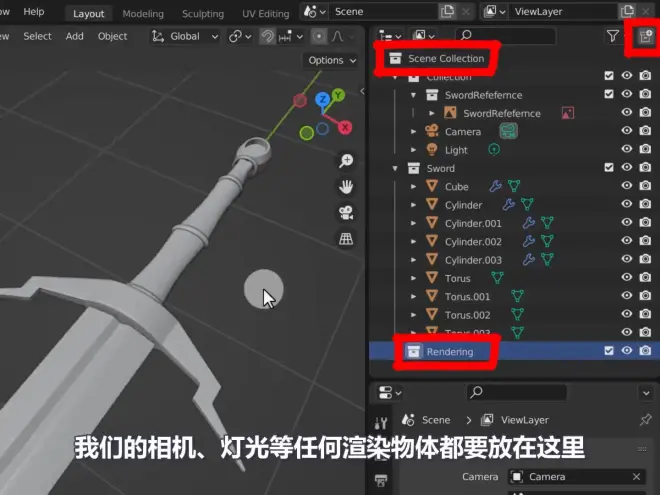Click the ViewLayer name field
Viewport: 660px width, 495px height.
[563, 12]
